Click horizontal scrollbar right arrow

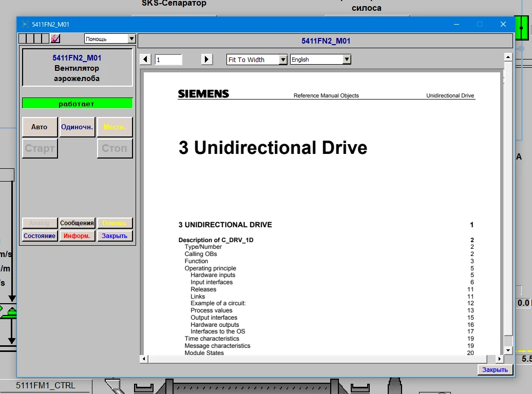tap(500, 359)
